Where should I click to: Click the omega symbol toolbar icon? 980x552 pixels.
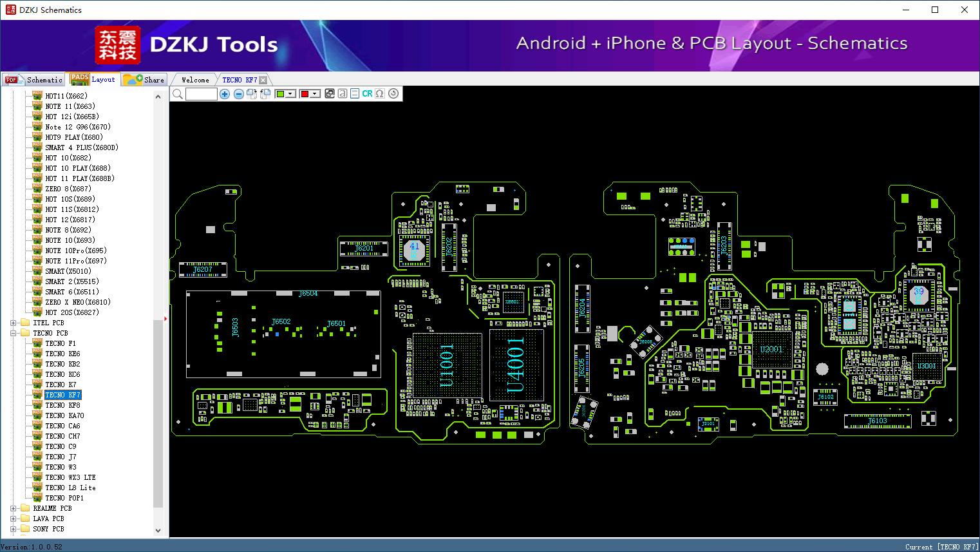coord(380,93)
